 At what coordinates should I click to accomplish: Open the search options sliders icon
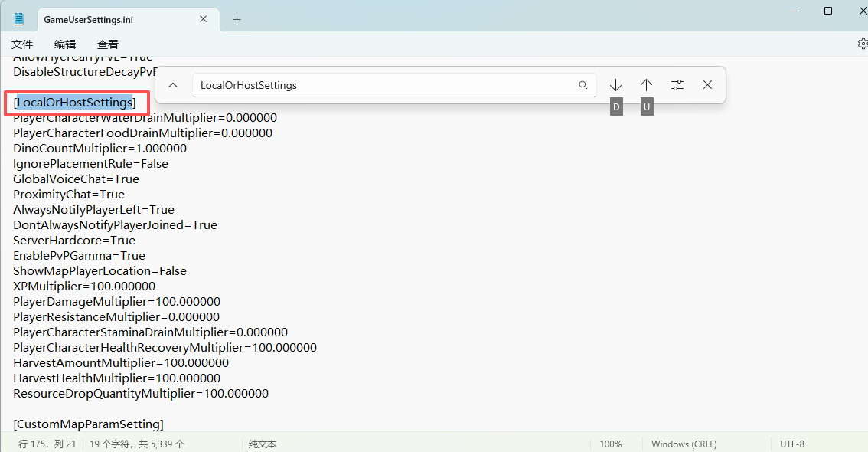tap(677, 85)
